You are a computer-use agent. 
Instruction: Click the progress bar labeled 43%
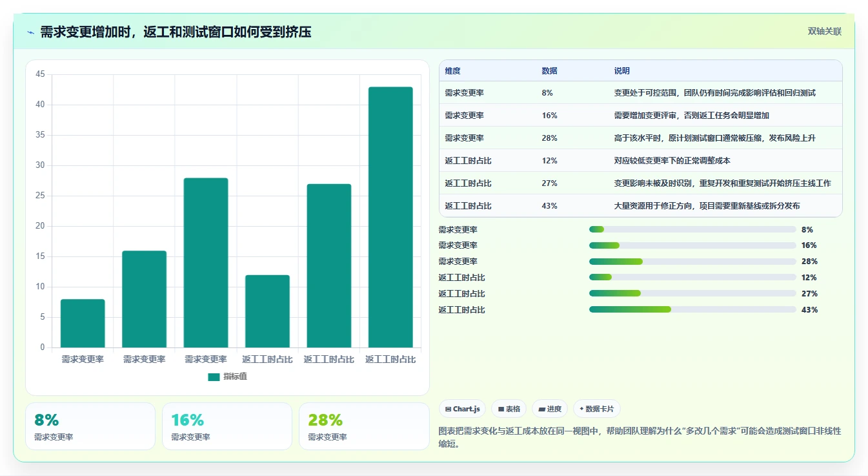coord(692,309)
